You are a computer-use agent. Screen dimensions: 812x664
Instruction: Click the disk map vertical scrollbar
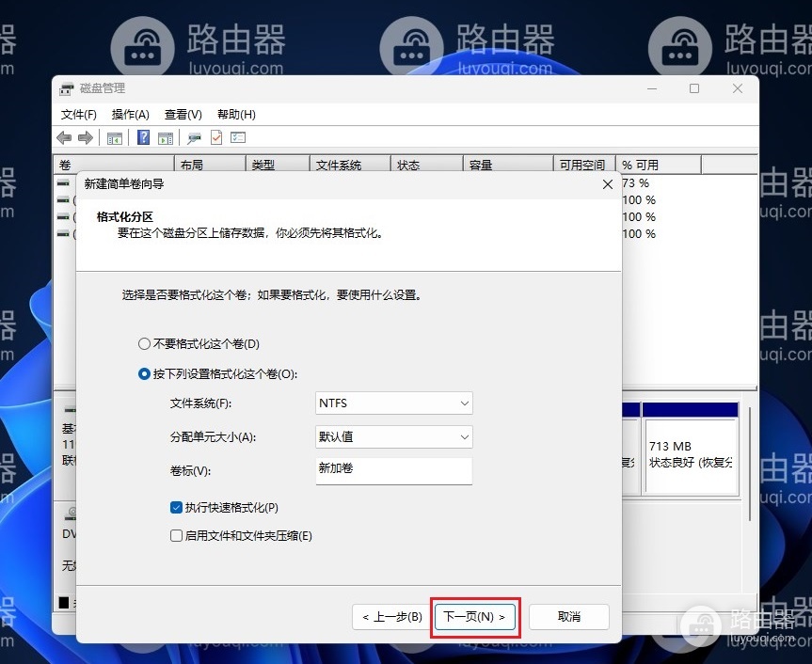749,463
